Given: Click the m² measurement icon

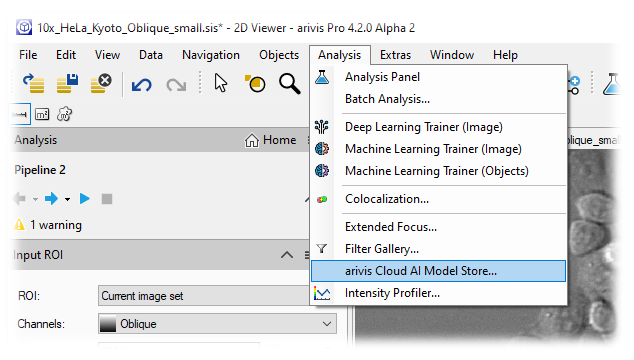Looking at the screenshot, I should click(42, 115).
